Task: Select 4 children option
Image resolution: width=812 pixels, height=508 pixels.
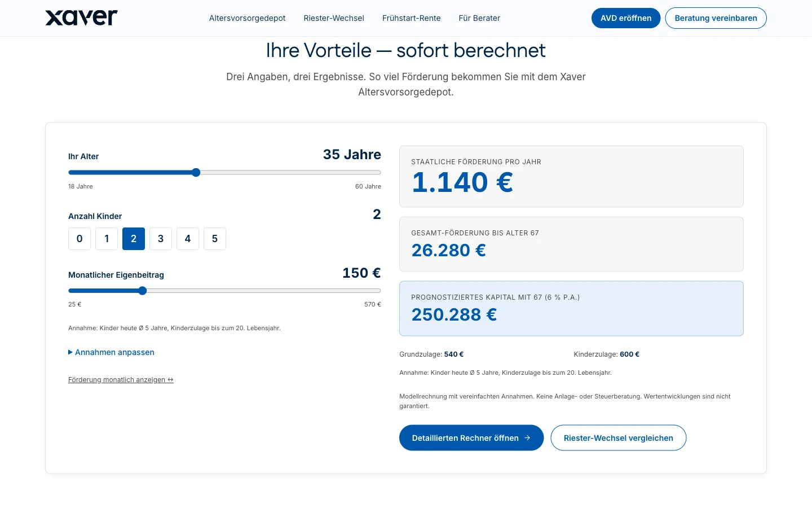Action: point(188,239)
